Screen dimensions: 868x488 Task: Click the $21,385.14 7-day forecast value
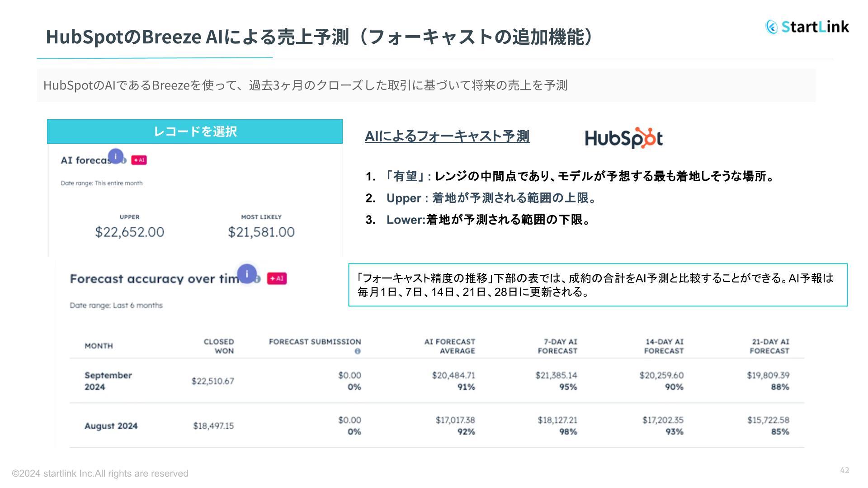click(556, 375)
